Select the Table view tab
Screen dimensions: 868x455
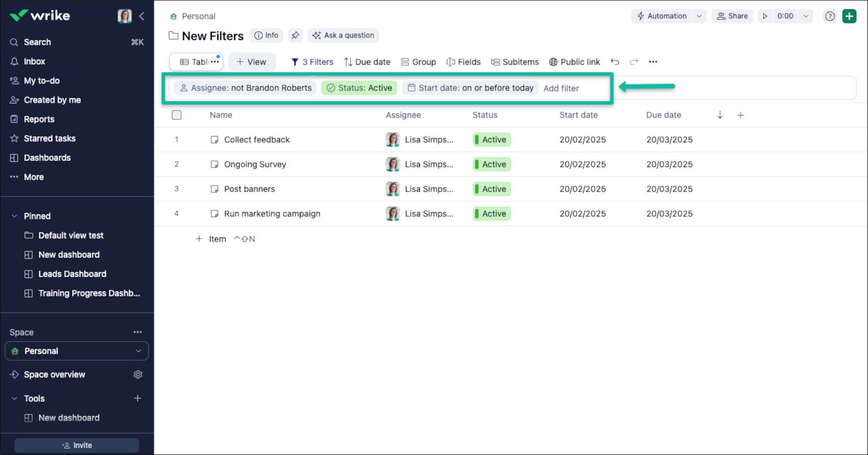click(x=196, y=62)
